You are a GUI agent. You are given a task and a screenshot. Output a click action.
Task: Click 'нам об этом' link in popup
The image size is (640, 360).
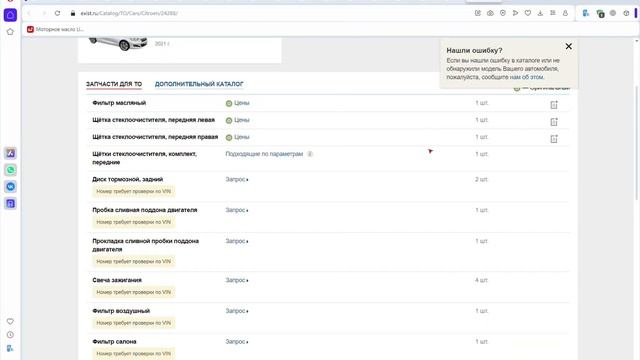pos(527,77)
